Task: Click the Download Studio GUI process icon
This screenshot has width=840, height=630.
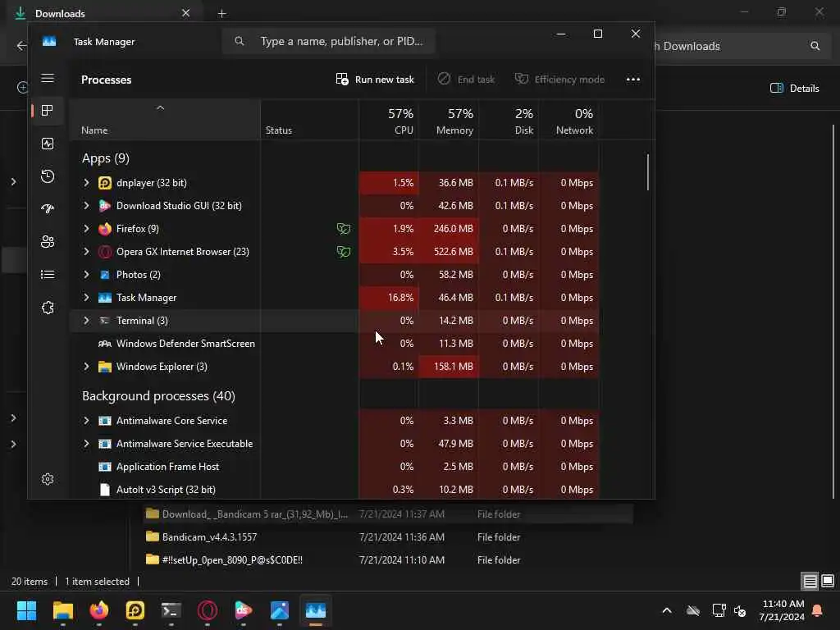Action: [x=105, y=206]
